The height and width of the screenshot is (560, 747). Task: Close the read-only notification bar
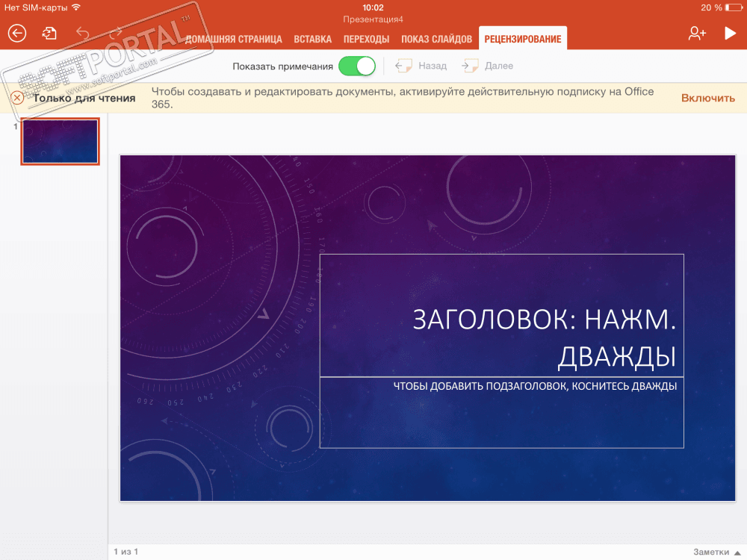[x=17, y=98]
